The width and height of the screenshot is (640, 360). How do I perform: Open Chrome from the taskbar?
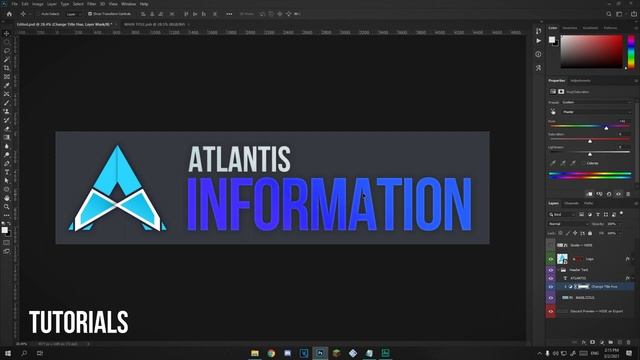click(271, 353)
